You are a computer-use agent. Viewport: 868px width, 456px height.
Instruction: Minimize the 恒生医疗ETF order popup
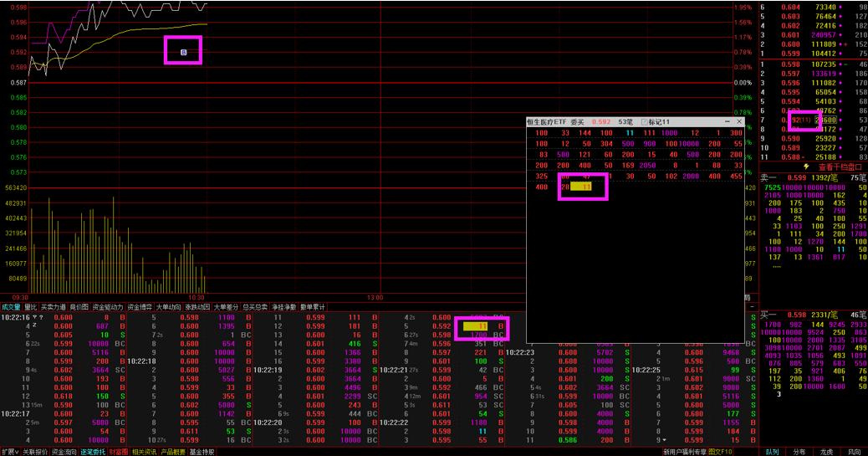coord(728,122)
